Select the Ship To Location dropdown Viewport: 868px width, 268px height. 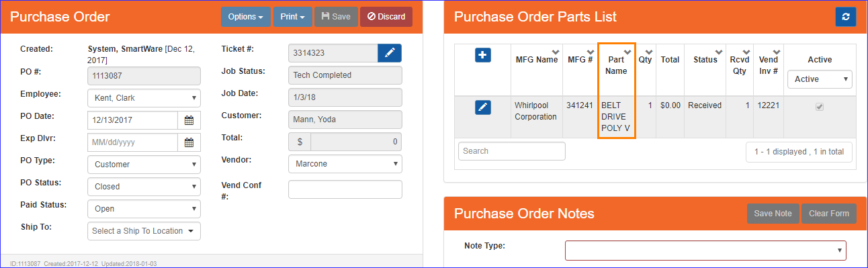[144, 231]
